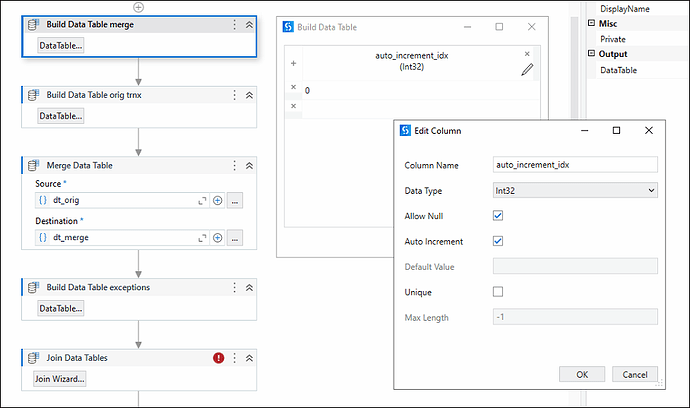
Task: Add a new column with the plus icon
Action: coord(294,63)
